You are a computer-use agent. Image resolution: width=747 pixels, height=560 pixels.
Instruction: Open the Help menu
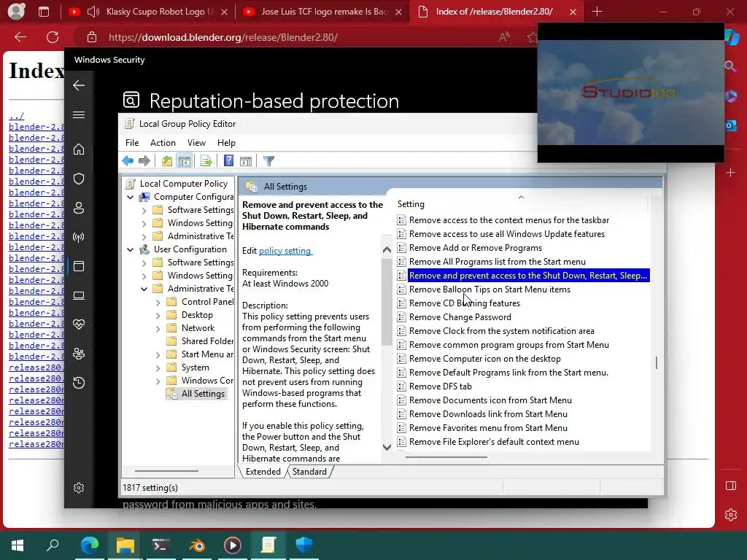(x=226, y=143)
